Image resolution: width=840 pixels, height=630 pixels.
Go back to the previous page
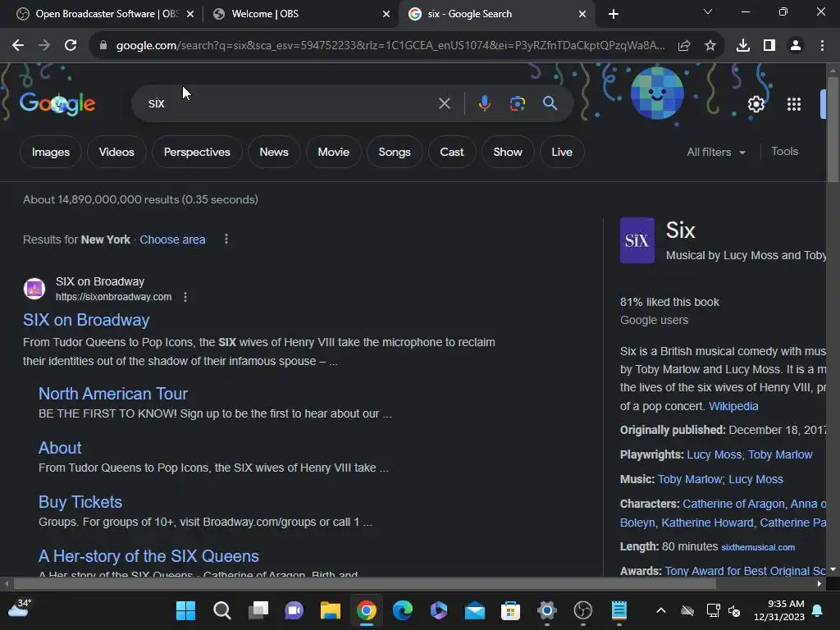(18, 46)
